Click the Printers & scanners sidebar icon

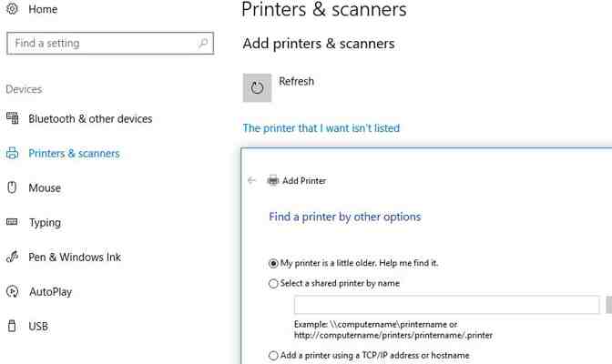pos(13,153)
